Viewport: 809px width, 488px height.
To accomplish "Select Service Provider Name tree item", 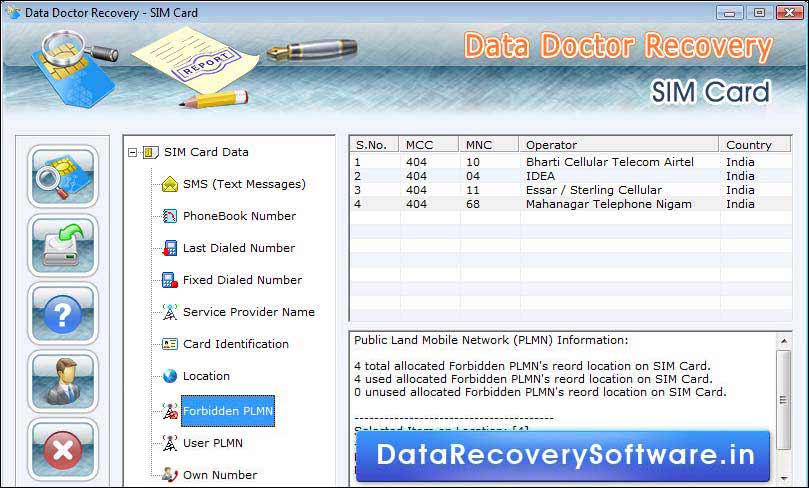I will click(x=249, y=312).
